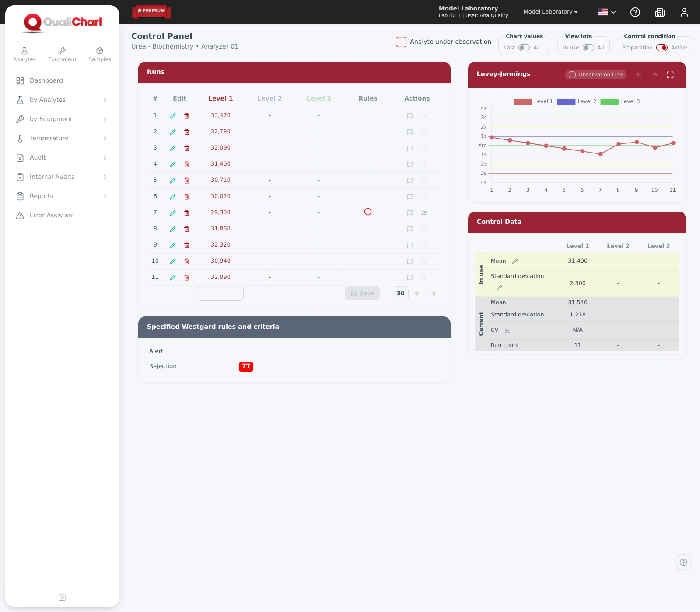Click the new Level 1 value input field
Screen dimensions: 700x612
220,294
